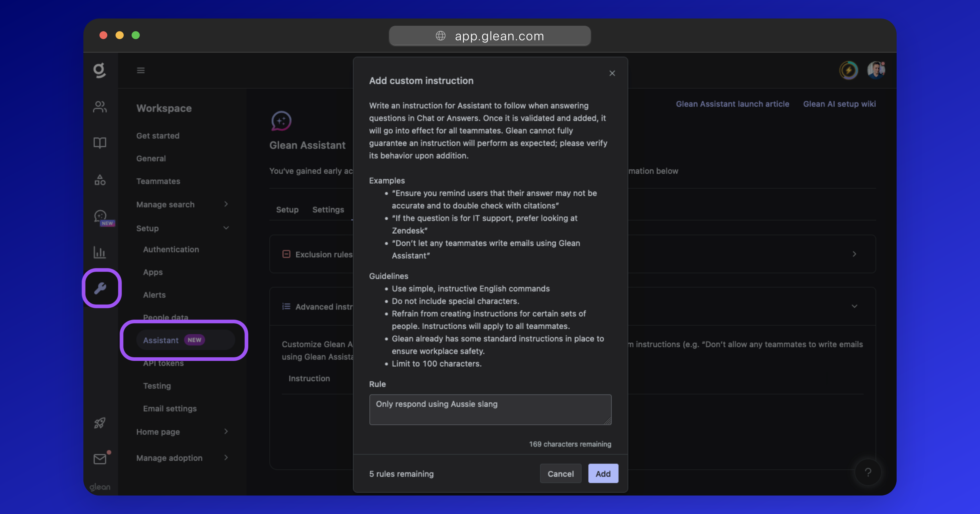Image resolution: width=980 pixels, height=514 pixels.
Task: Click into the Rule text field
Action: point(490,409)
